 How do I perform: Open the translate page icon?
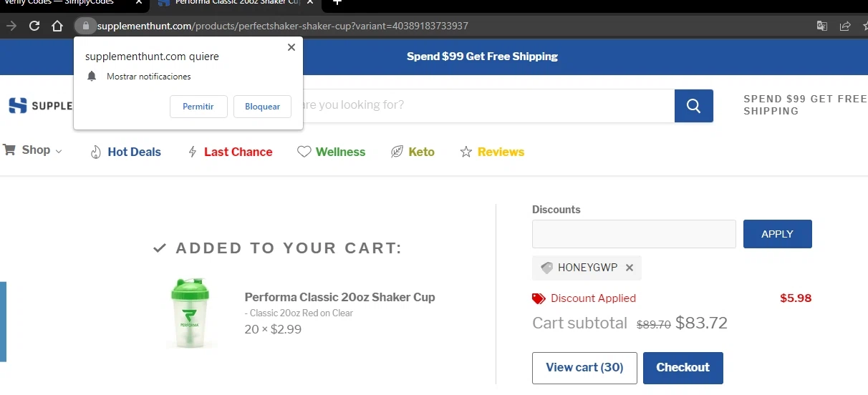[822, 26]
